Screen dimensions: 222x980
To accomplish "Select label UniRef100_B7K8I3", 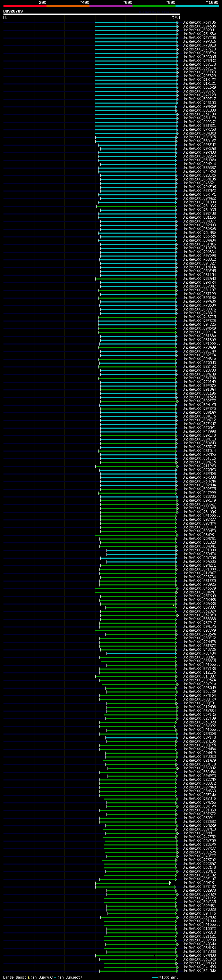I will pyautogui.click(x=199, y=932).
